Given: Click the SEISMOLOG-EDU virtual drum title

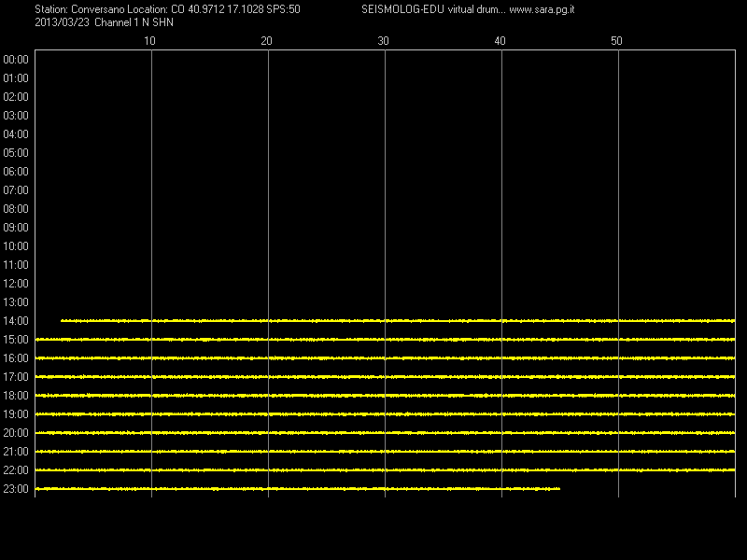Looking at the screenshot, I should 433,9.
